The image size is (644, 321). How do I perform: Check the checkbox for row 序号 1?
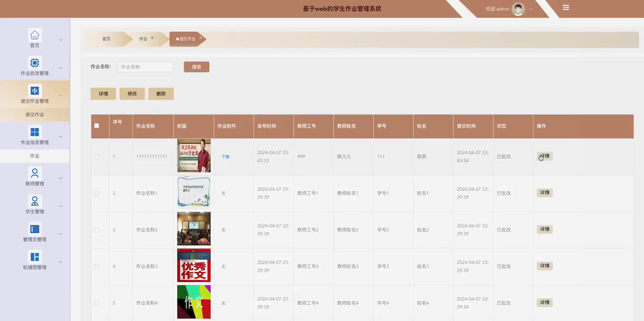[x=96, y=156]
